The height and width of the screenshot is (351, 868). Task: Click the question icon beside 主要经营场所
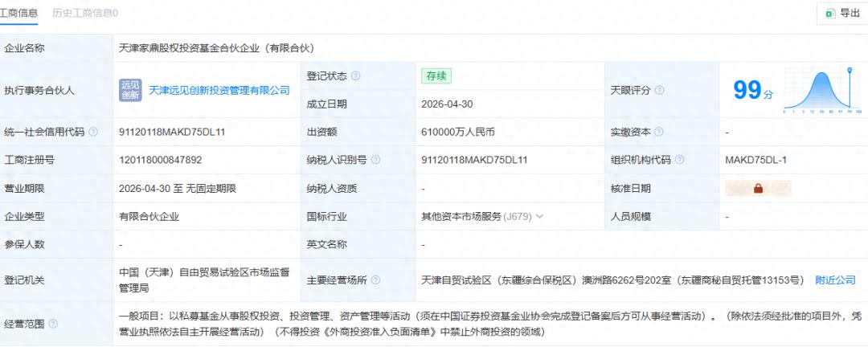point(375,280)
